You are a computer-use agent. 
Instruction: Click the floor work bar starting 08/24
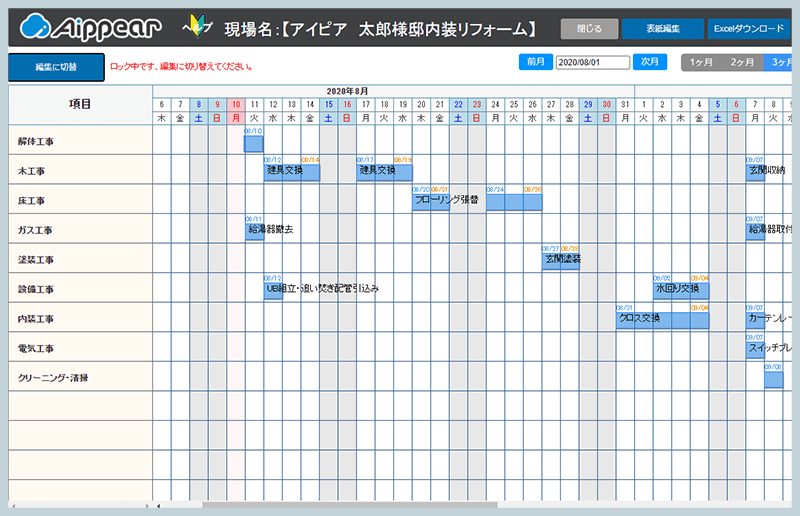click(x=514, y=202)
